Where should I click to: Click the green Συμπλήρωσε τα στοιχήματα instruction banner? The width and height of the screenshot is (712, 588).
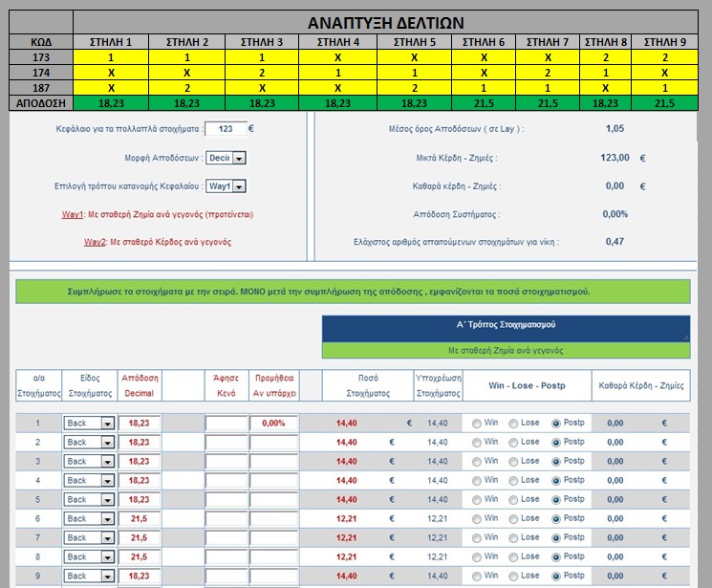(353, 292)
